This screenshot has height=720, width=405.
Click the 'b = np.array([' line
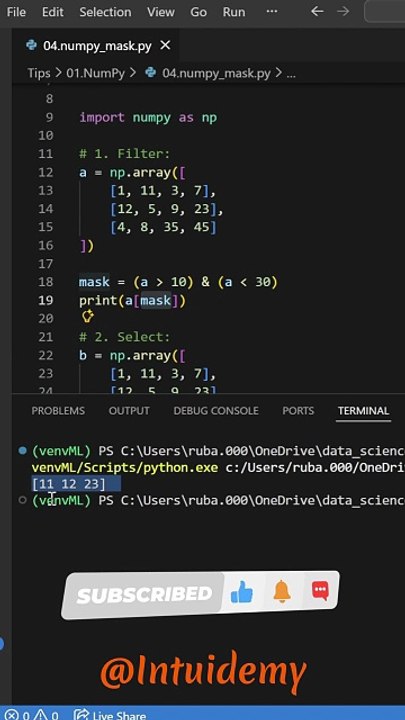[133, 355]
